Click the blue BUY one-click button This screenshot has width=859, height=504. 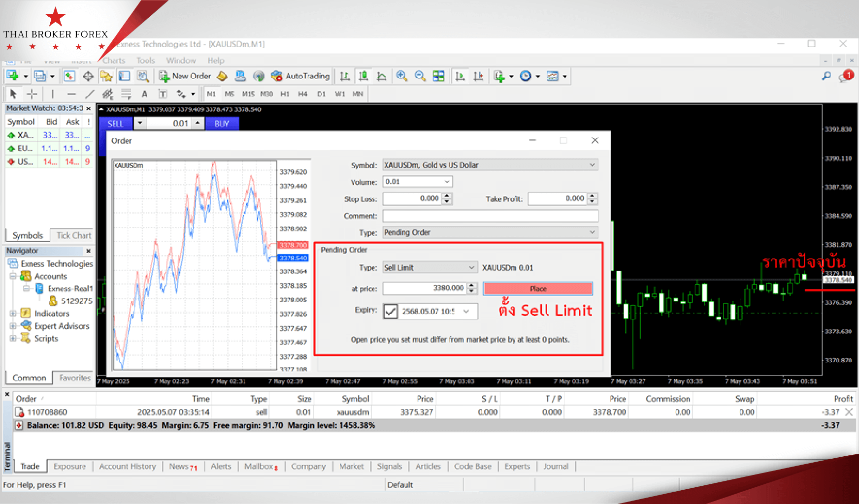[x=222, y=124]
